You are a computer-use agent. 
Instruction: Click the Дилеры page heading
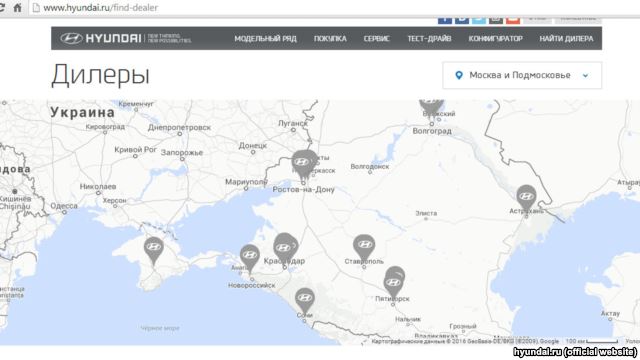(x=100, y=75)
